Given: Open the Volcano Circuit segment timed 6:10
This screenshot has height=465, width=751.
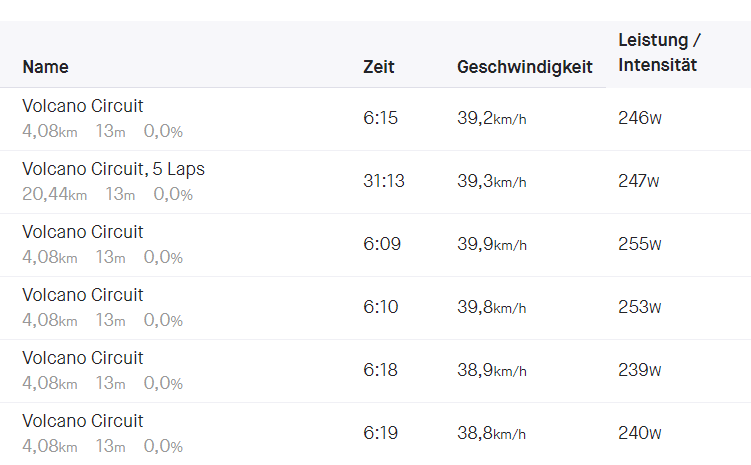Looking at the screenshot, I should click(x=83, y=295).
